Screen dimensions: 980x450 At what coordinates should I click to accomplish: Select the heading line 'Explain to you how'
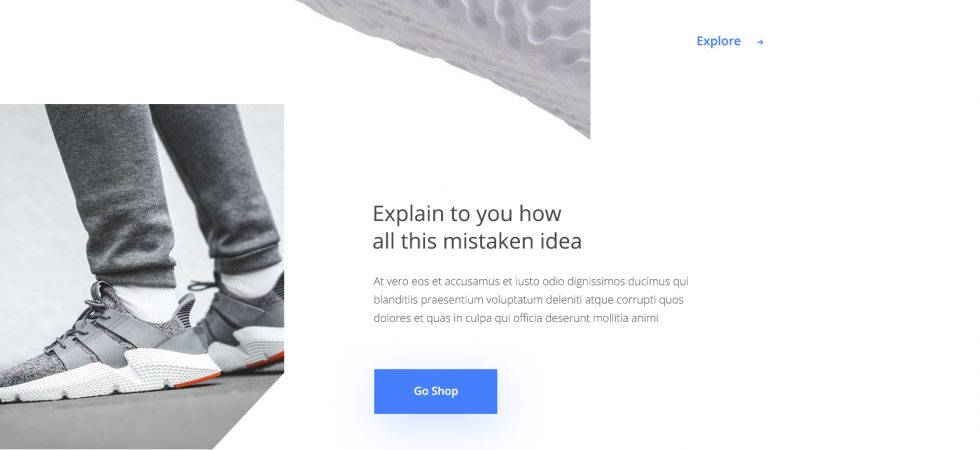click(x=467, y=214)
